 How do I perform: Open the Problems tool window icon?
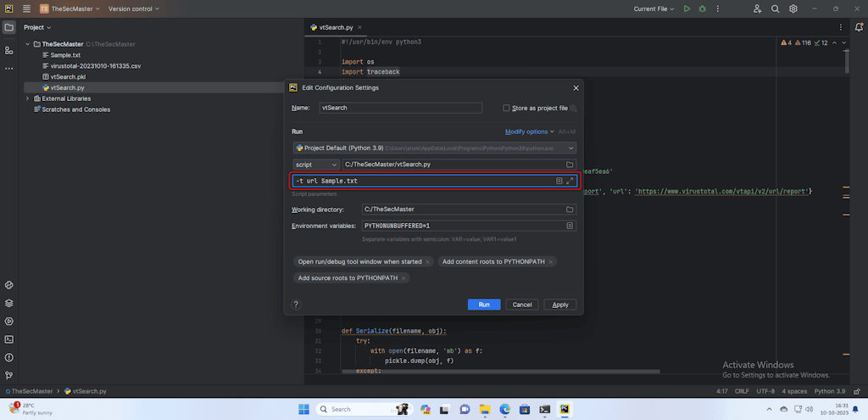pyautogui.click(x=8, y=357)
